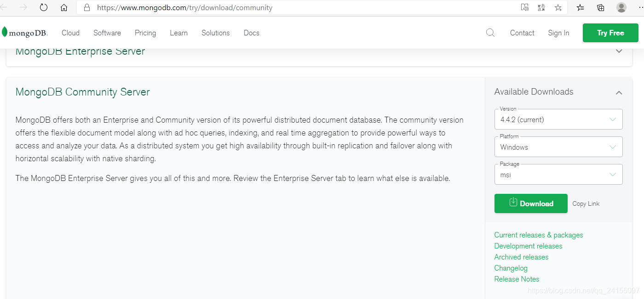The width and height of the screenshot is (644, 299).
Task: Click the MongoDB Community Server heading
Action: 83,92
